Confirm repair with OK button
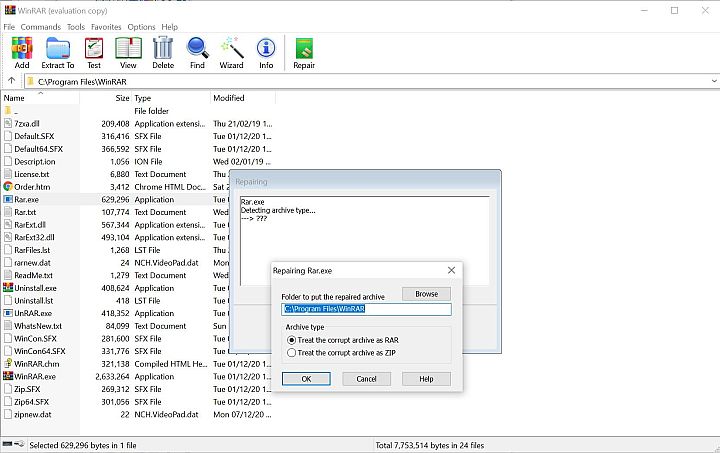The height and width of the screenshot is (453, 720). pyautogui.click(x=306, y=379)
